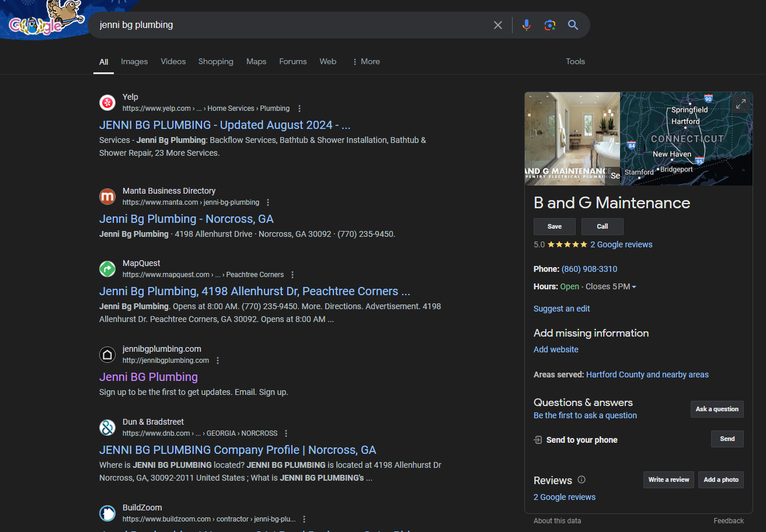The width and height of the screenshot is (766, 532).
Task: Click the MapQuest favicon icon
Action: [x=107, y=269]
